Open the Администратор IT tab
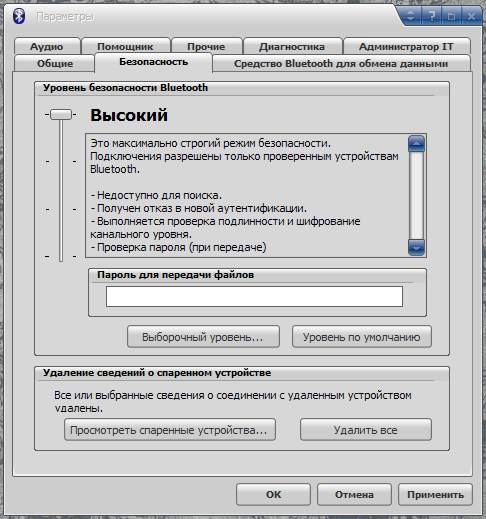This screenshot has height=519, width=486. 406,46
